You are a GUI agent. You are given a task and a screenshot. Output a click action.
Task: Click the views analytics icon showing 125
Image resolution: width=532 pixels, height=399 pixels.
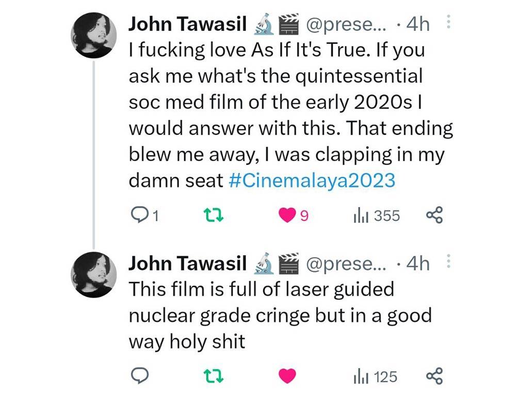[x=362, y=377]
